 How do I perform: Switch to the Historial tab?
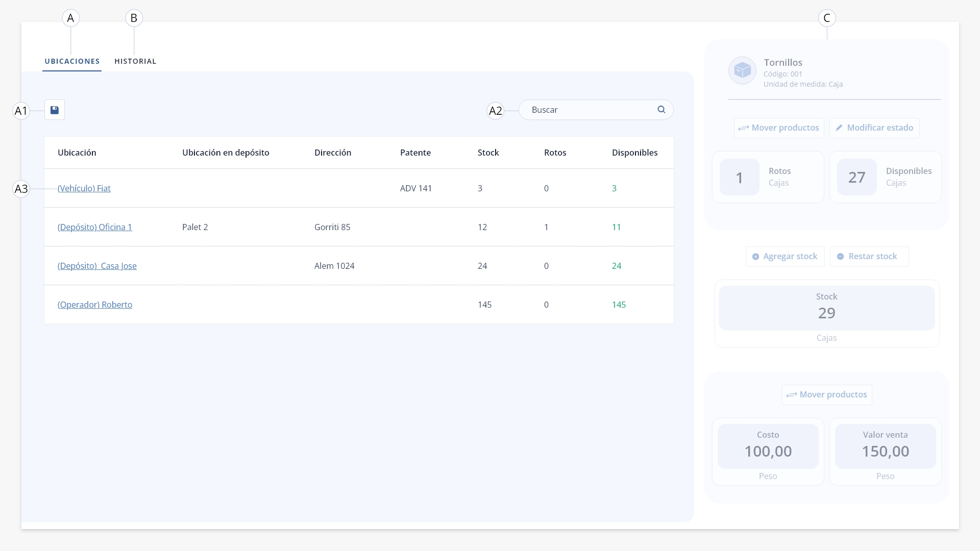[135, 61]
